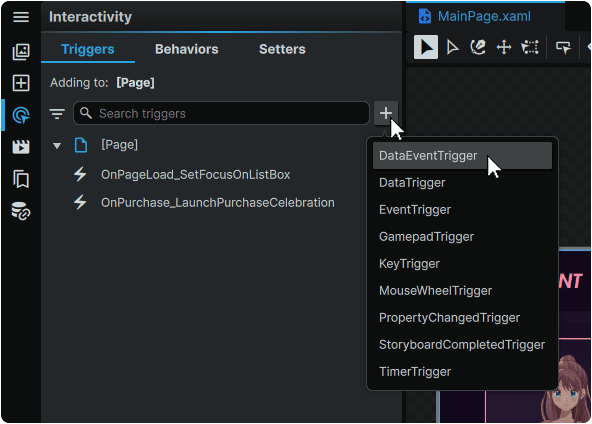The height and width of the screenshot is (424, 592).
Task: Select the outlined arrow Direct Selection tool
Action: click(x=452, y=47)
